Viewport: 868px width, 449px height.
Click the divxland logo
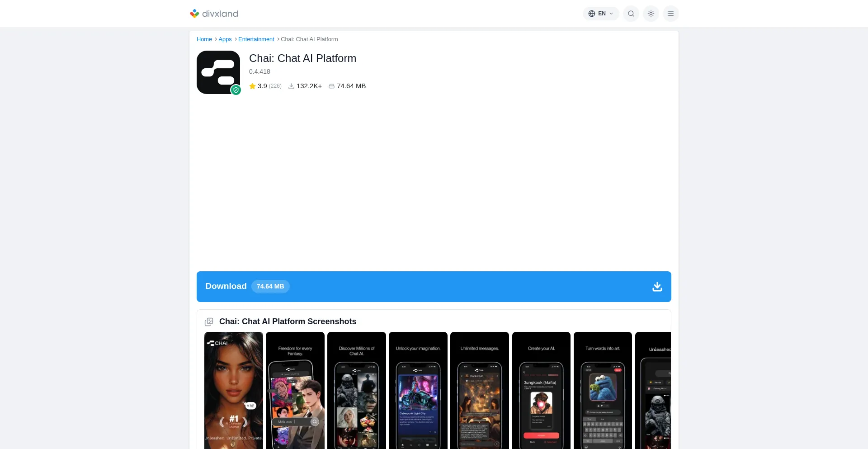pos(214,14)
